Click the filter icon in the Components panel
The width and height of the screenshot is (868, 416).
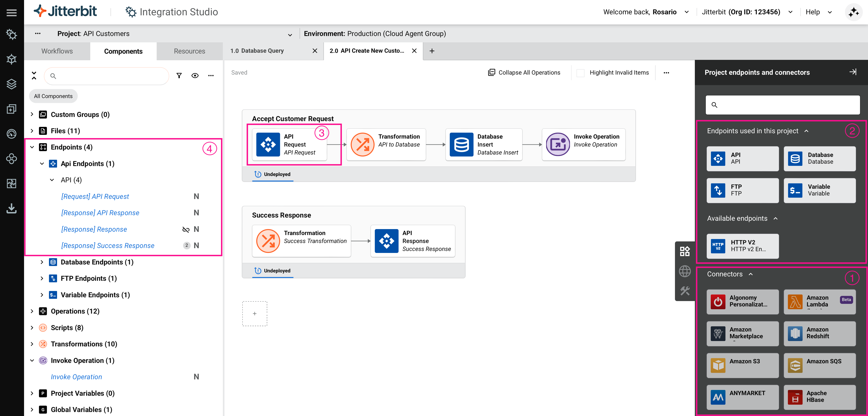point(179,76)
